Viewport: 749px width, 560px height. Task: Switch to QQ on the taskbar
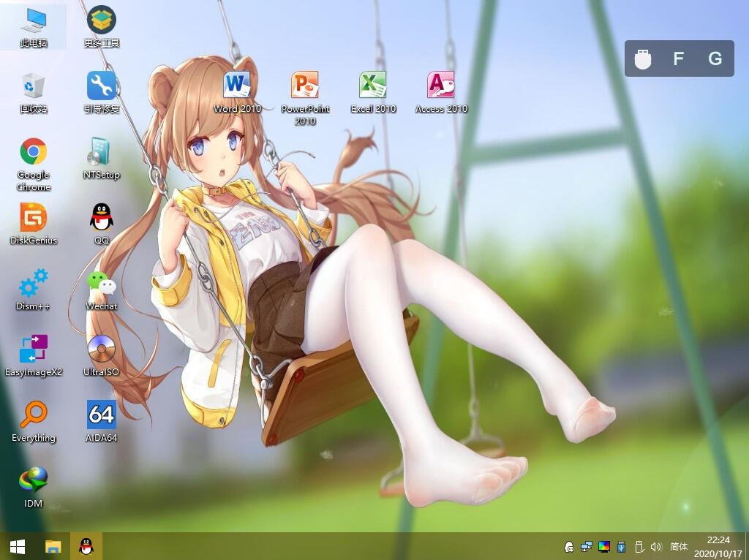tap(86, 547)
